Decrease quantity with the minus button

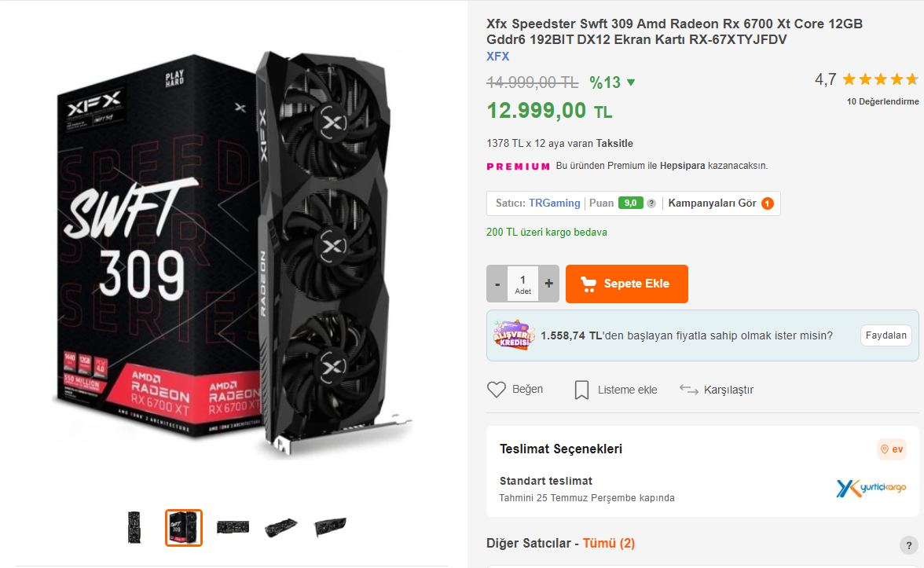point(497,284)
